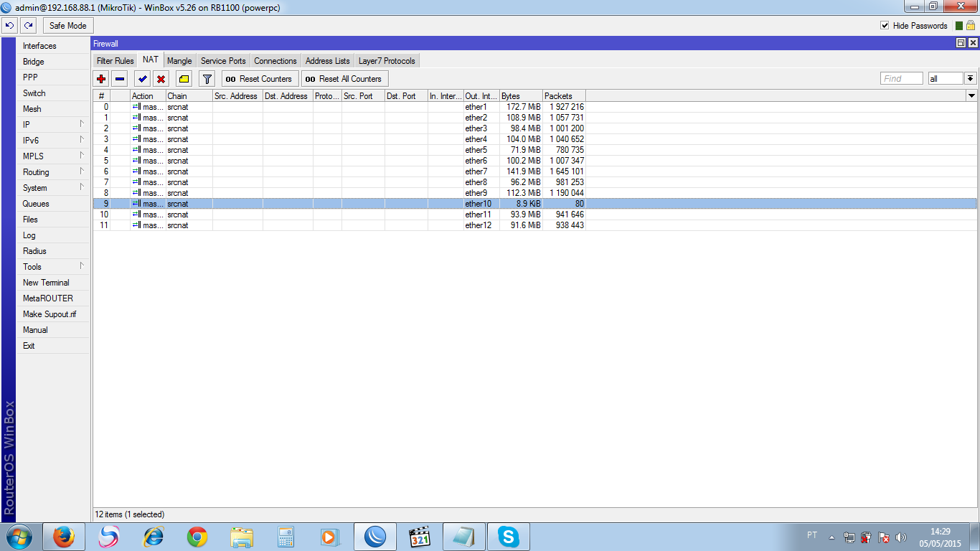Open the Manual menu item
Image resolution: width=980 pixels, height=551 pixels.
point(54,330)
